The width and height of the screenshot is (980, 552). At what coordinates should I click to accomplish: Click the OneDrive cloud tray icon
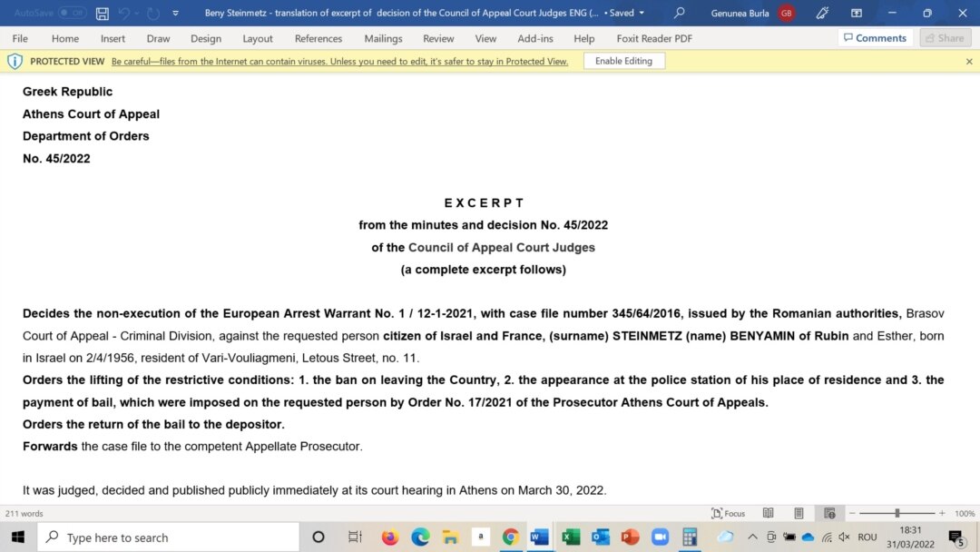808,537
